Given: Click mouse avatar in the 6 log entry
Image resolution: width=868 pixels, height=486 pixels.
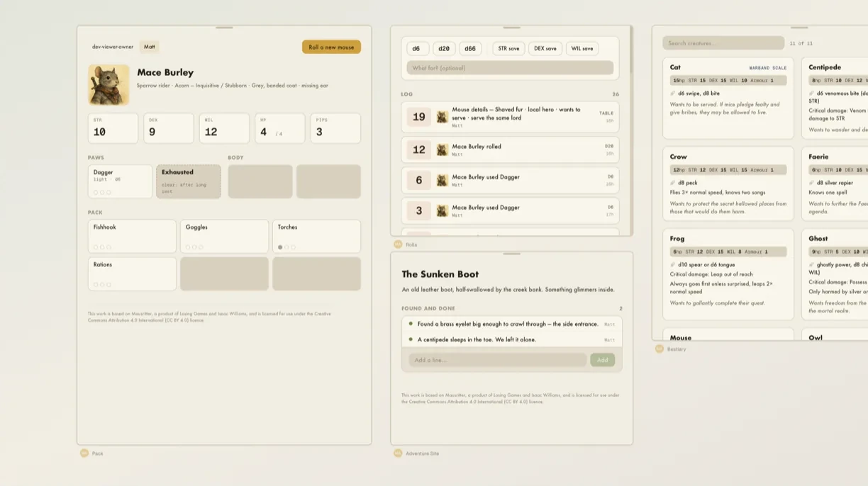Looking at the screenshot, I should 442,181.
